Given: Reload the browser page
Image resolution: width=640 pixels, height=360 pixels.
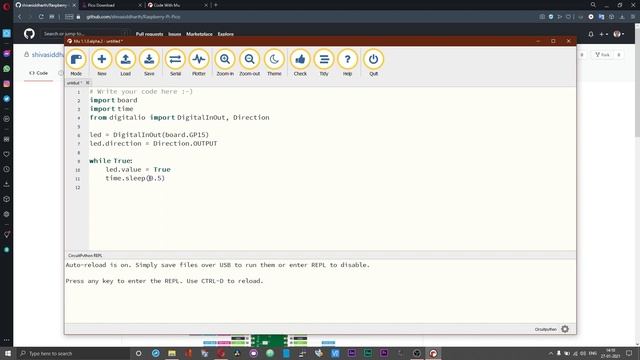Looking at the screenshot, I should 41,17.
